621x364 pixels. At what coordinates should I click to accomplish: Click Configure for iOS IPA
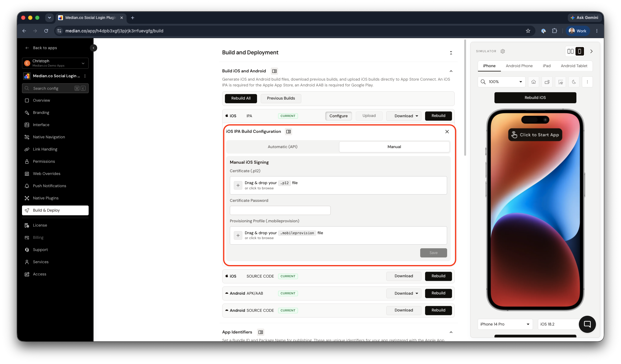pyautogui.click(x=338, y=116)
